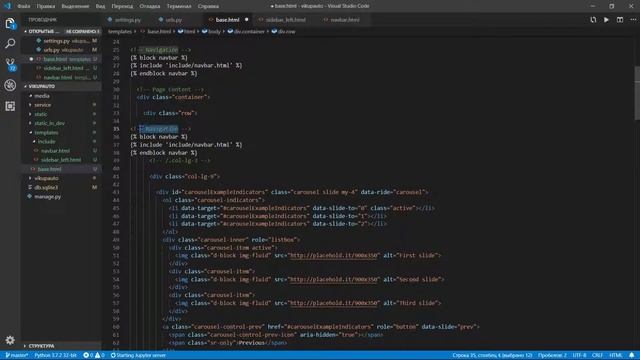Collapse the VIKUPAUTO project section header
Image resolution: width=640 pixels, height=360 pixels.
[61, 87]
